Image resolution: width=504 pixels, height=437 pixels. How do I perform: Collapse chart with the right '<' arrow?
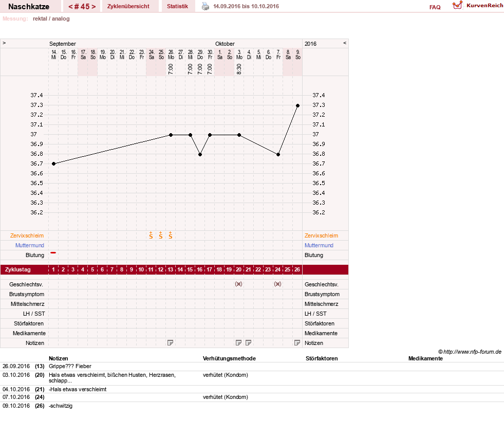point(345,43)
